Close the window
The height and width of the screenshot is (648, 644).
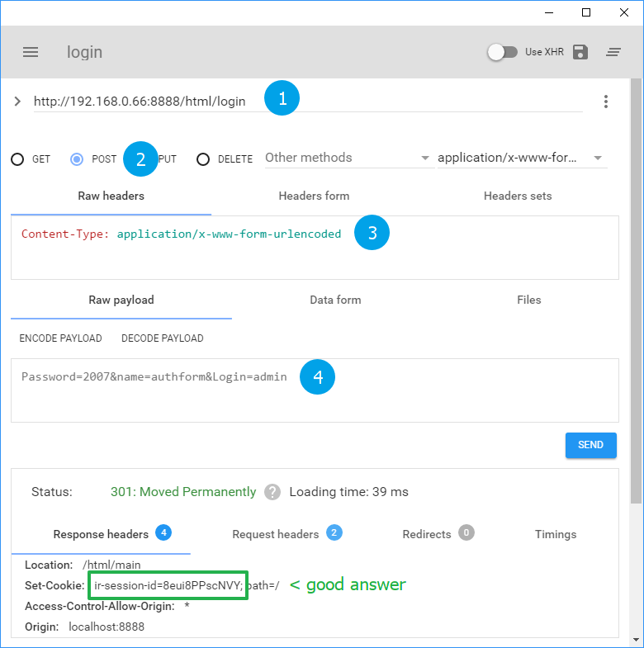[x=624, y=13]
